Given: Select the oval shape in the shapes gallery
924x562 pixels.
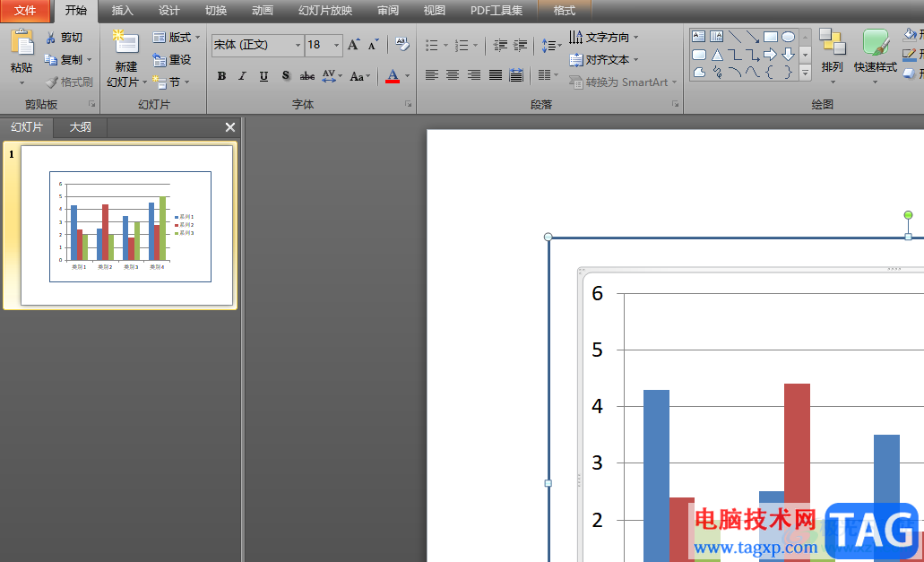Looking at the screenshot, I should (x=788, y=37).
